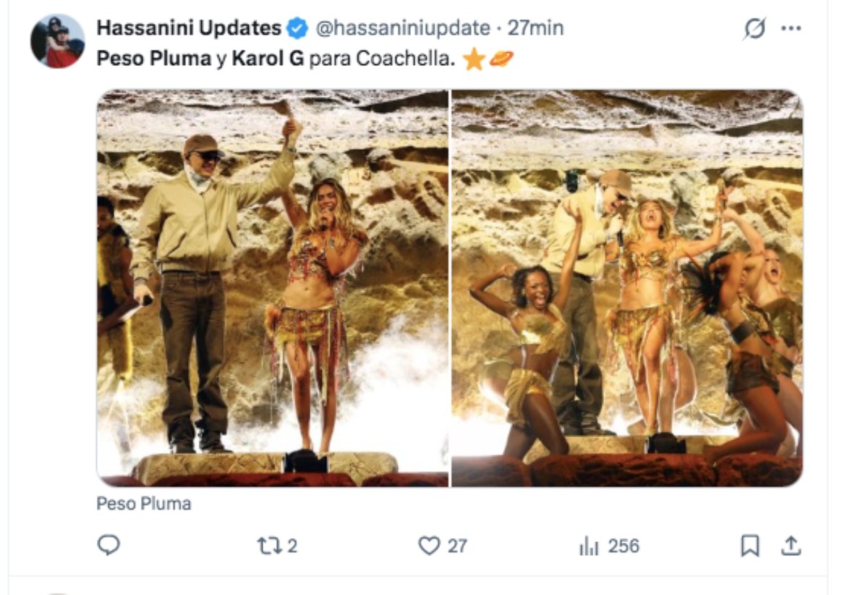
Task: Click the Grok slashed-circle icon
Action: click(754, 29)
